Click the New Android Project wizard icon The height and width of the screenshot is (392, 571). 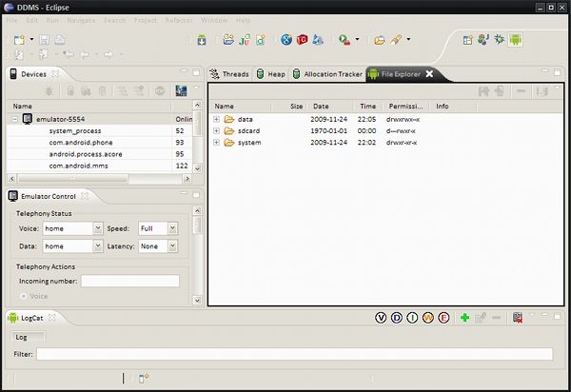pyautogui.click(x=228, y=40)
